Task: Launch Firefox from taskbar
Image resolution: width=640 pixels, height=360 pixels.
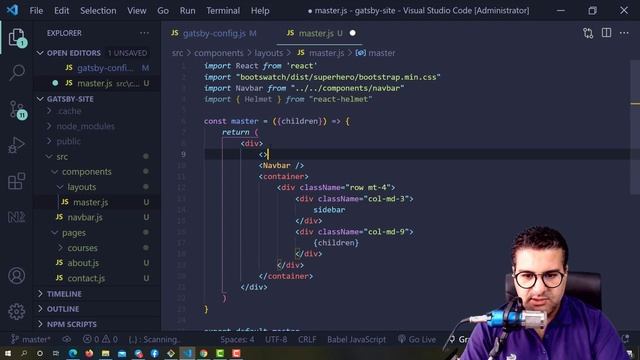Action: pos(89,353)
